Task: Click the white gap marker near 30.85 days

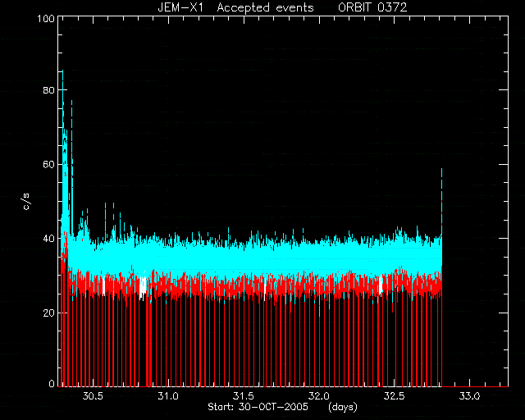Action: [x=143, y=287]
